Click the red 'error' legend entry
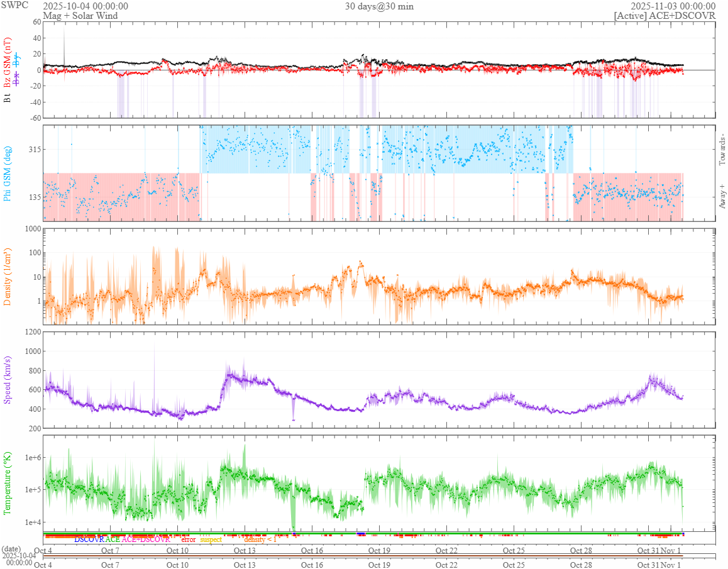This screenshot has height=569, width=728. (189, 539)
